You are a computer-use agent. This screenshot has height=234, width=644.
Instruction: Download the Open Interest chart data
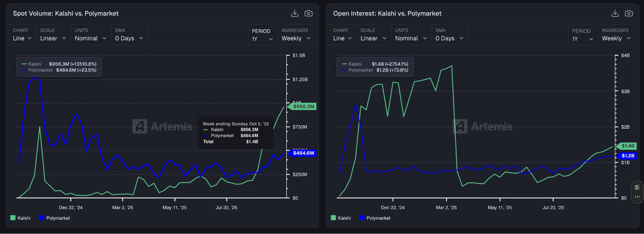tap(615, 13)
